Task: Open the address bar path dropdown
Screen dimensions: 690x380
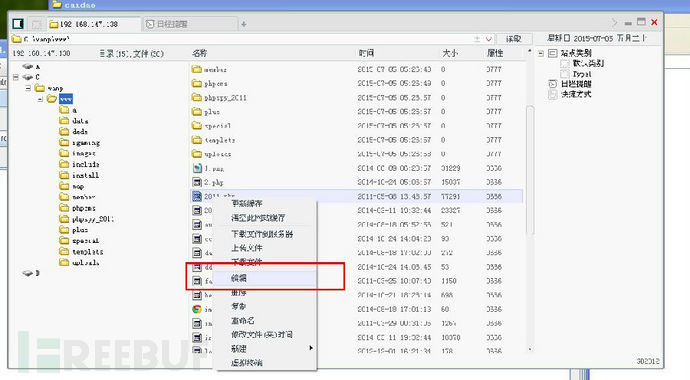Action: tap(488, 39)
